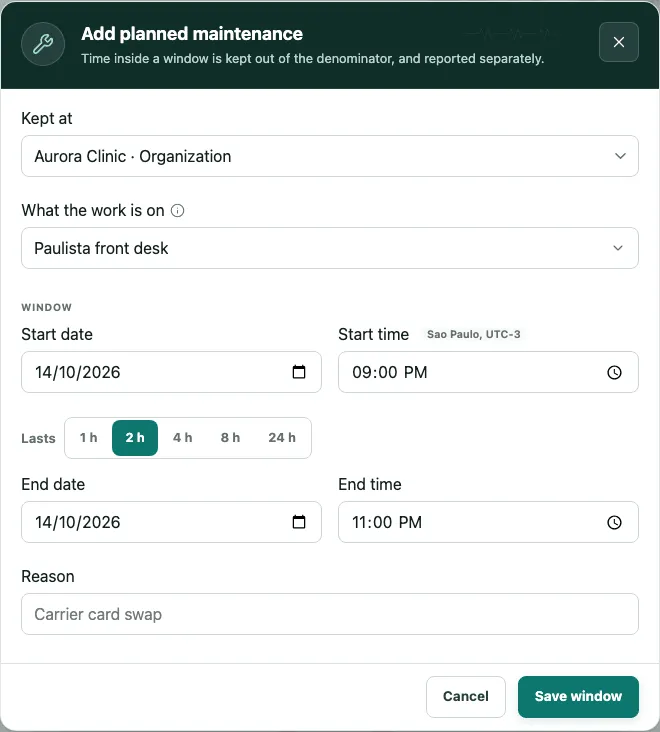Click the Kept at label

(47, 119)
